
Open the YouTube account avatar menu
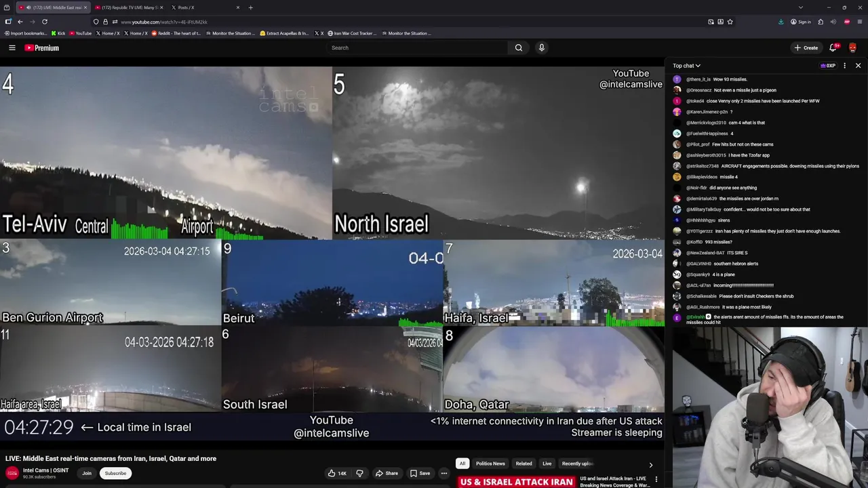(852, 47)
